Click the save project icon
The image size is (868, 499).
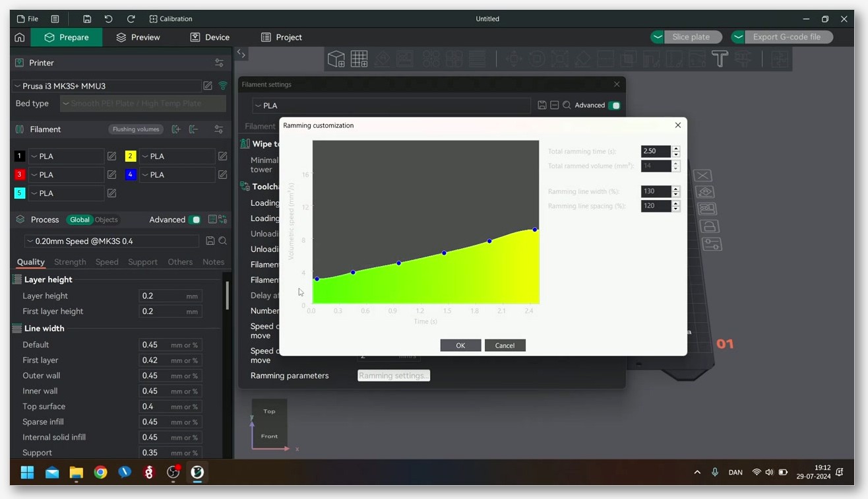(87, 19)
